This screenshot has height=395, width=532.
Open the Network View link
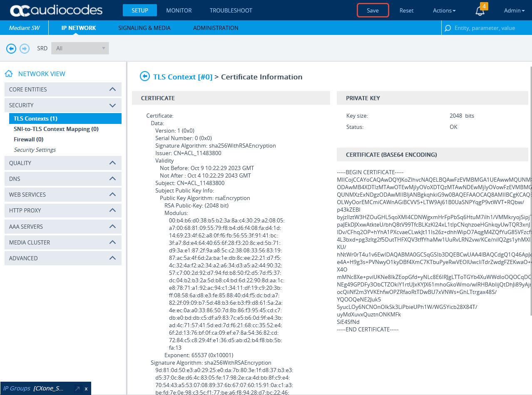click(42, 74)
